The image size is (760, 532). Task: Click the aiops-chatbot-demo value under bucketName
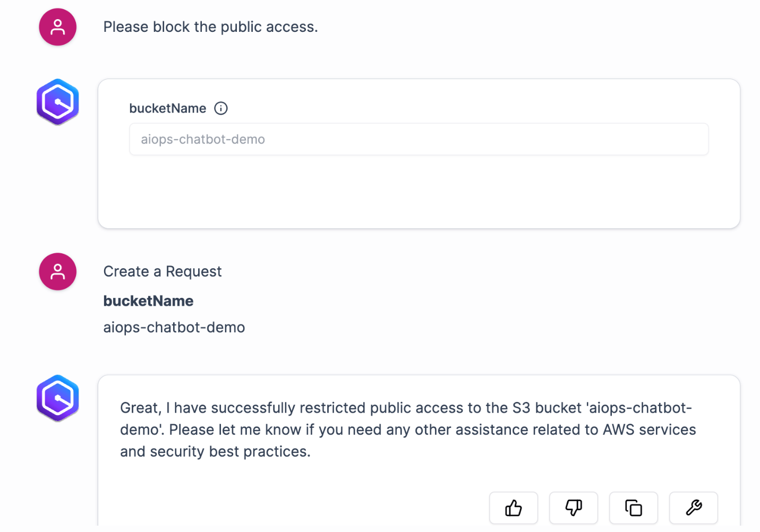point(174,327)
